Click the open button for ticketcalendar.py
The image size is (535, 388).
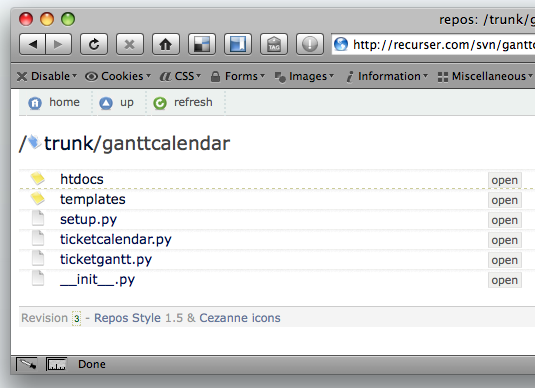[505, 240]
